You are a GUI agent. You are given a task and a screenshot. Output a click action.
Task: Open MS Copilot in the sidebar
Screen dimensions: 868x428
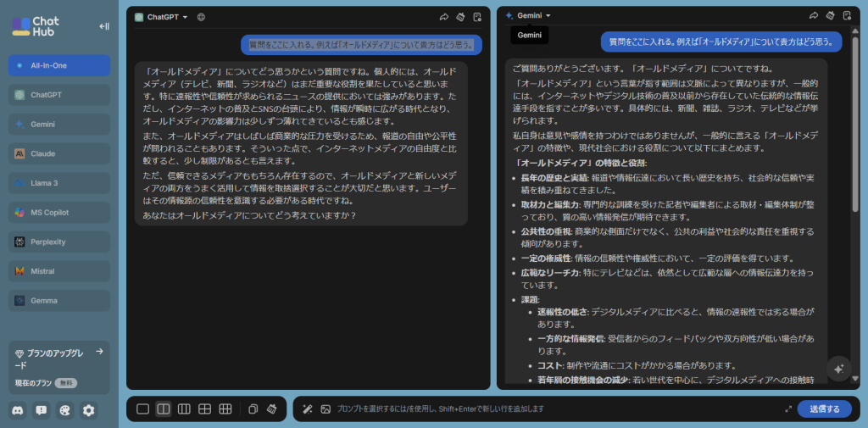coord(59,212)
